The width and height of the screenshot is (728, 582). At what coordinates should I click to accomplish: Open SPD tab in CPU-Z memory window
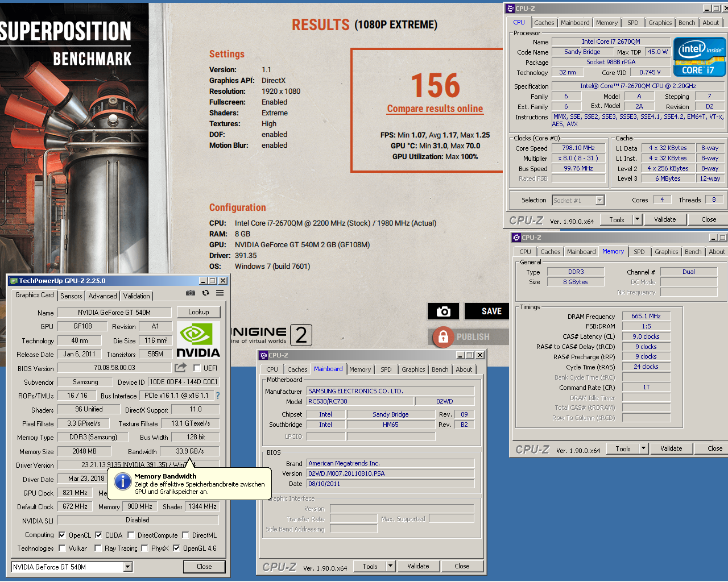[x=639, y=252]
